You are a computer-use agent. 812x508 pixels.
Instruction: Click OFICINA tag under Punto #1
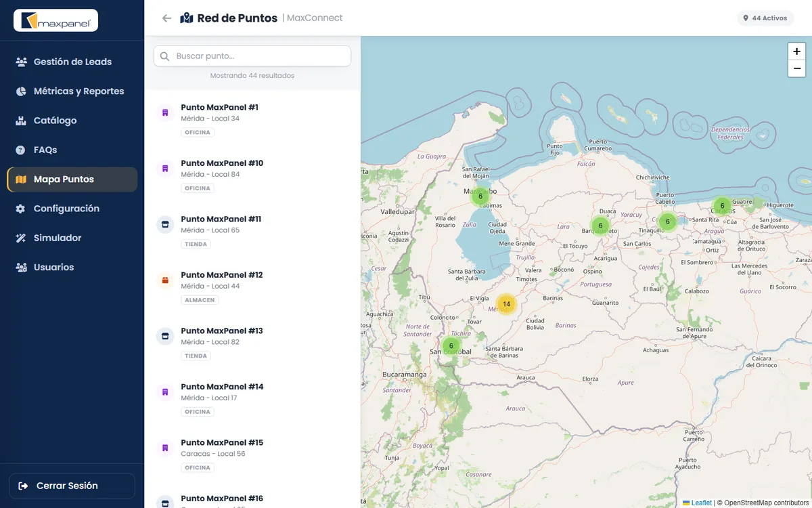198,132
